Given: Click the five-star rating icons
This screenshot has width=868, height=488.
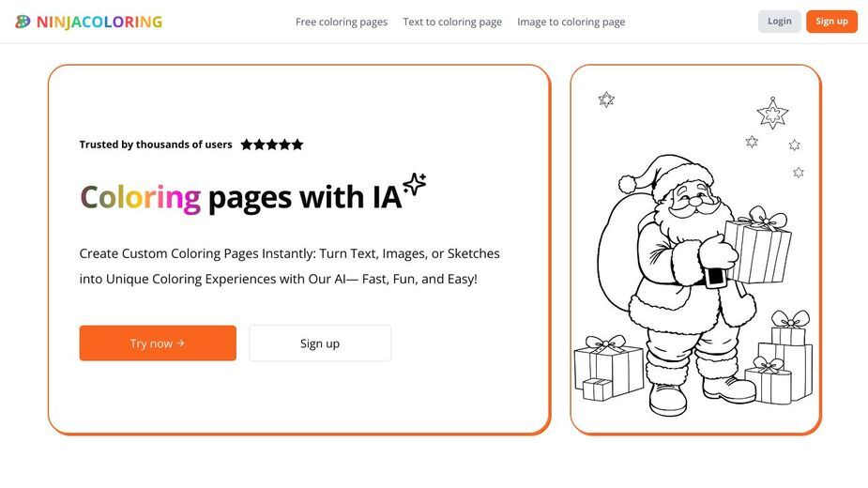Looking at the screenshot, I should 272,145.
